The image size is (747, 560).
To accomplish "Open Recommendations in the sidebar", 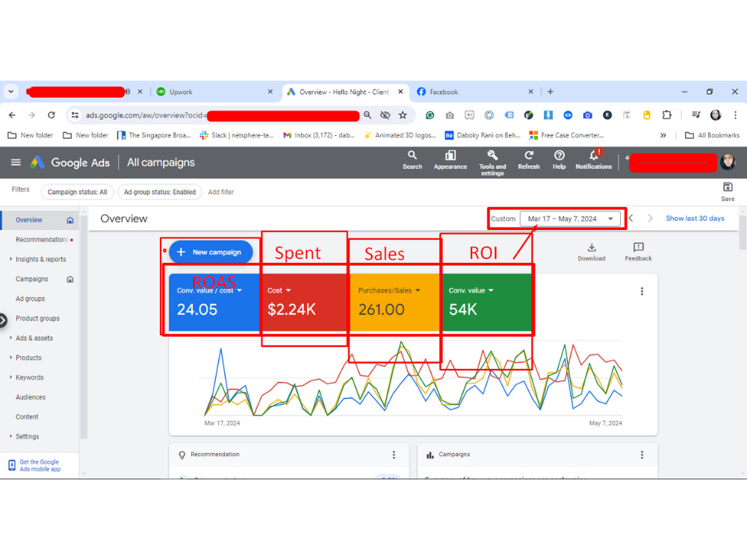I will pos(44,240).
